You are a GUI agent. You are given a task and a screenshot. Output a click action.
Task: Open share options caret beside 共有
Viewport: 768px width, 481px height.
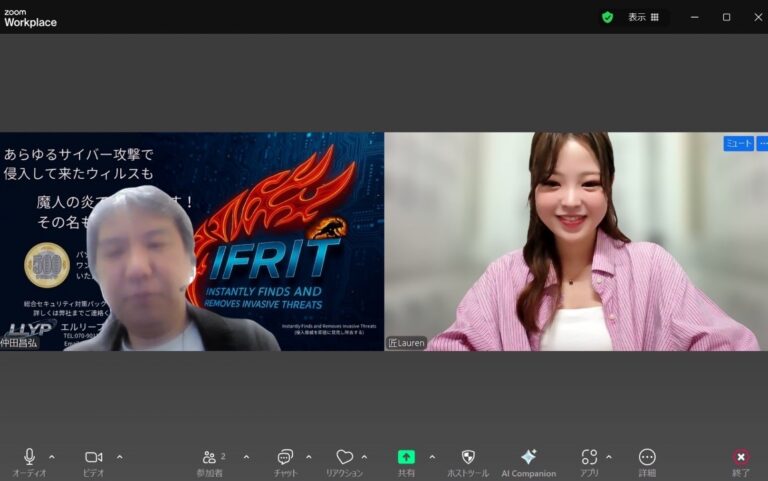pos(432,457)
